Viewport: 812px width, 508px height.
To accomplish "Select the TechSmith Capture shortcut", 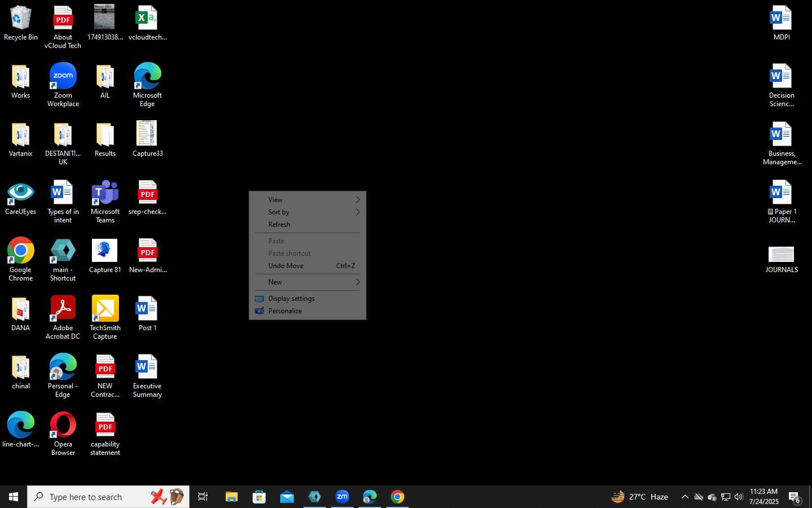I will click(105, 318).
